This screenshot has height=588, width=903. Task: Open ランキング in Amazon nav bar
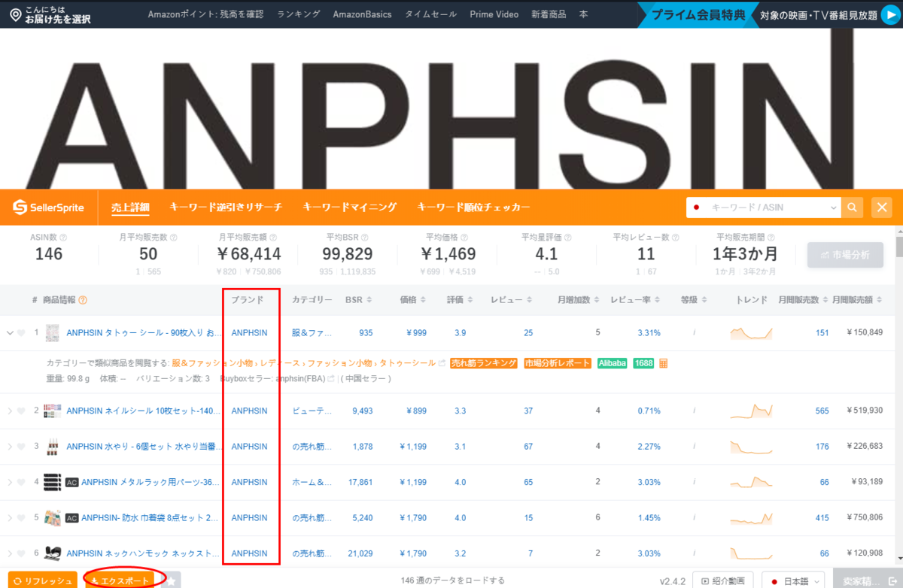pyautogui.click(x=298, y=14)
